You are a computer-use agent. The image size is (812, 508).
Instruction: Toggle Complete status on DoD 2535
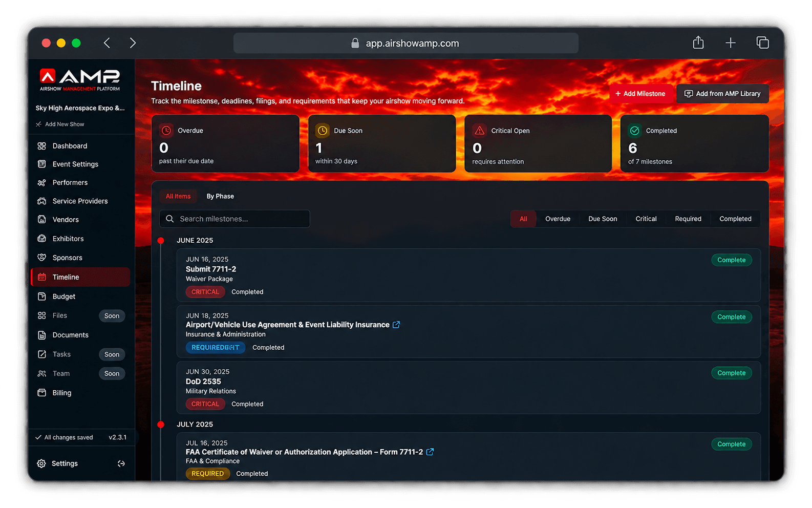[731, 373]
